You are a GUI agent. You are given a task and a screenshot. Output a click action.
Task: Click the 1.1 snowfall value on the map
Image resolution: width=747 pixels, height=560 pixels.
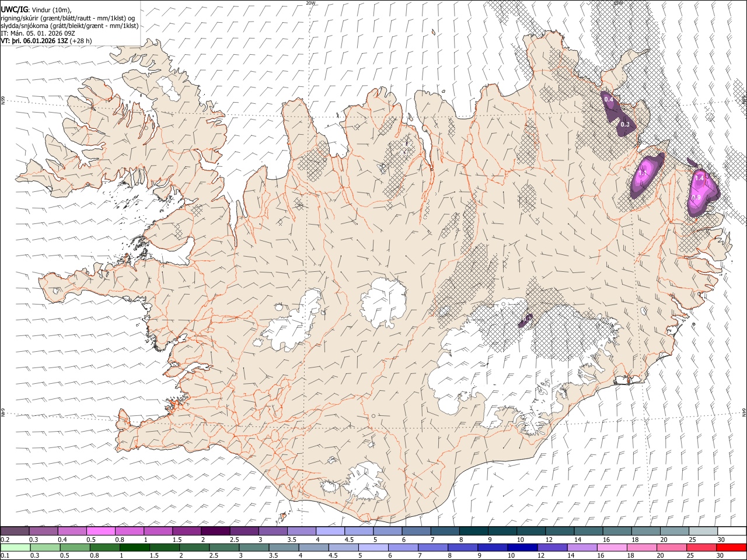pyautogui.click(x=643, y=173)
